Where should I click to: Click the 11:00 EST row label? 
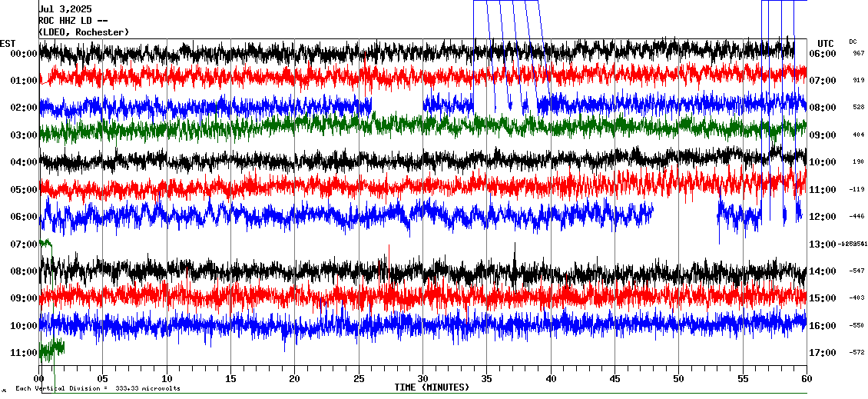(24, 353)
